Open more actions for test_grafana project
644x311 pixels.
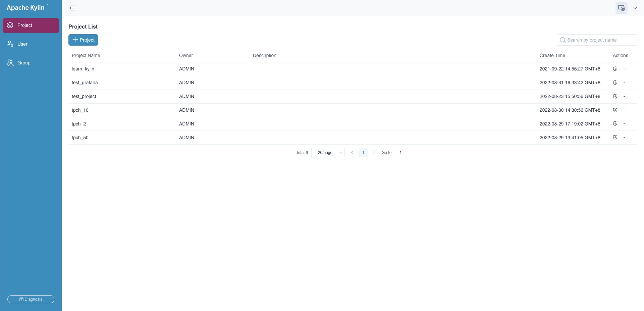624,83
